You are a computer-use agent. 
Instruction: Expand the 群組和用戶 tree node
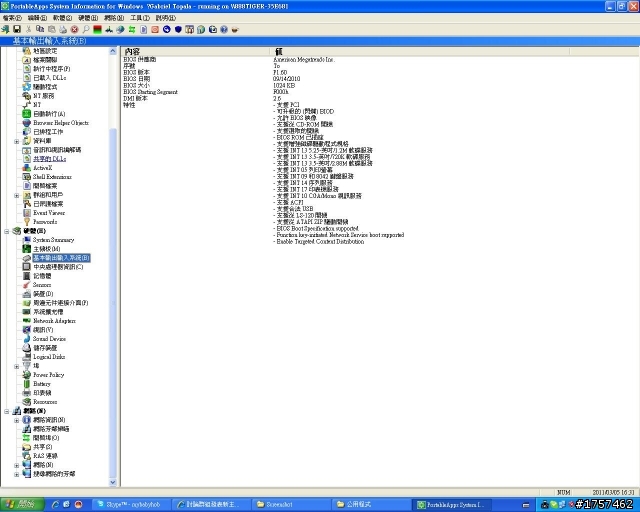16,195
